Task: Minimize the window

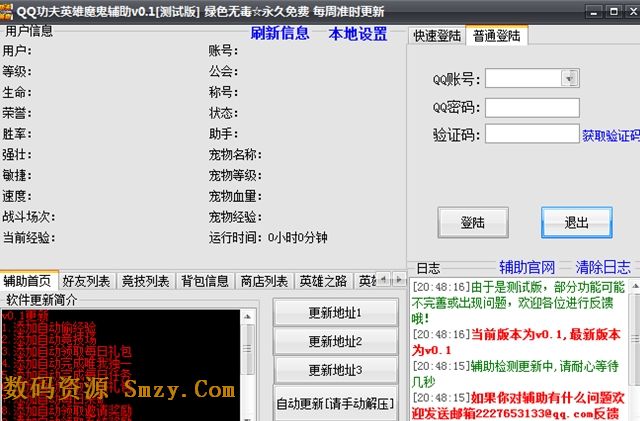Action: click(594, 12)
